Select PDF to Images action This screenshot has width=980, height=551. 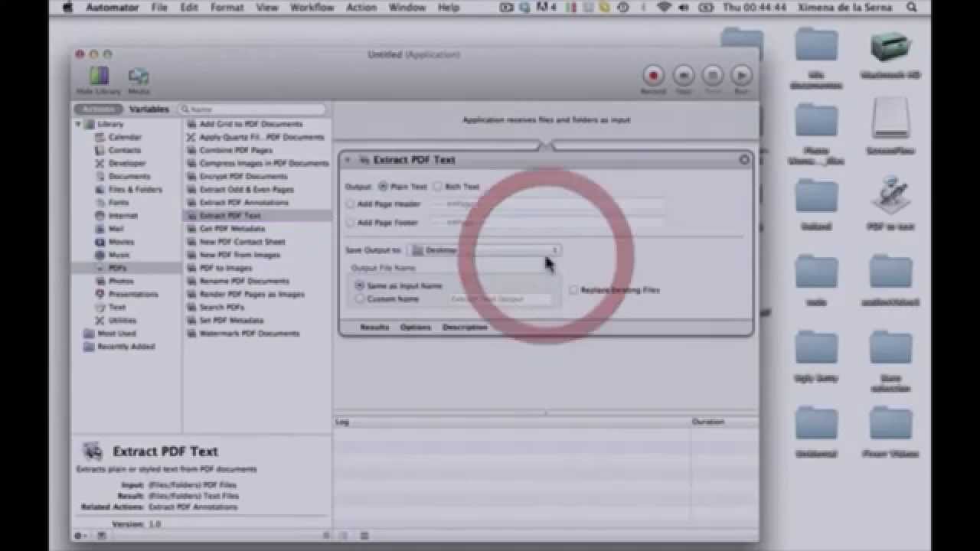pyautogui.click(x=226, y=268)
